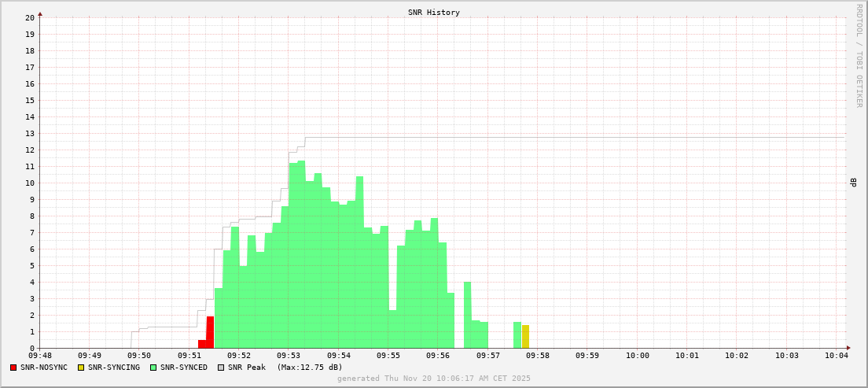The image size is (868, 388).
Task: Click the SNR-NOSYNC legend label text
Action: (44, 368)
